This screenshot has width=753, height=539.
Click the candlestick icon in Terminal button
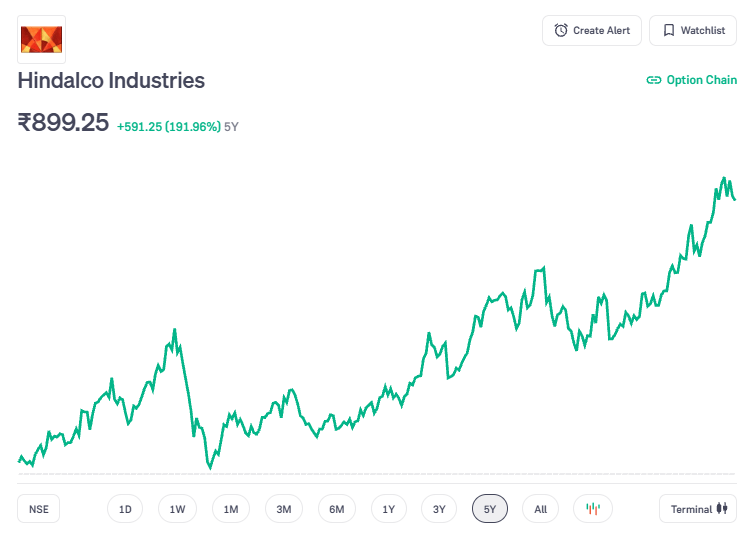[x=724, y=509]
